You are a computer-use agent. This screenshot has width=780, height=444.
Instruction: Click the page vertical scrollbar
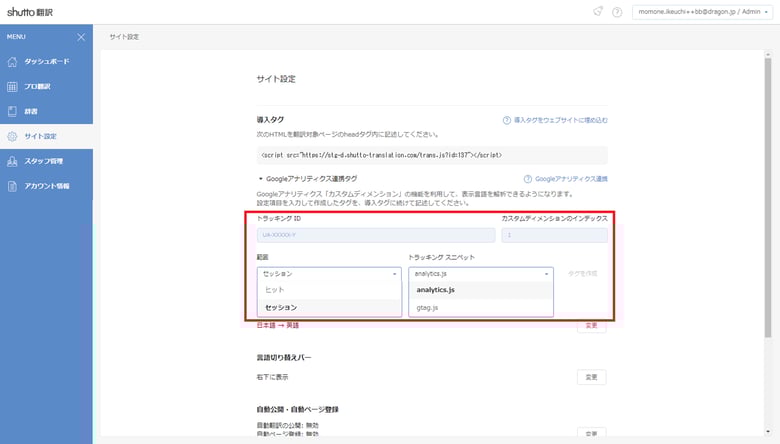[768, 199]
